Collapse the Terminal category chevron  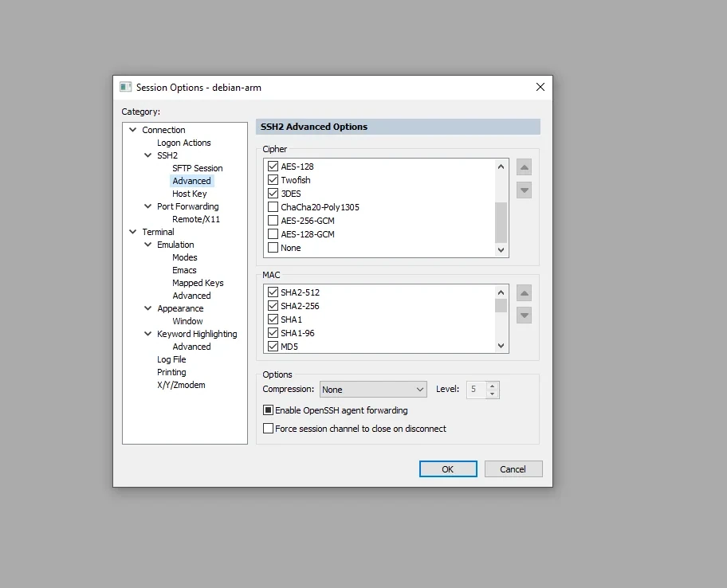pos(133,232)
